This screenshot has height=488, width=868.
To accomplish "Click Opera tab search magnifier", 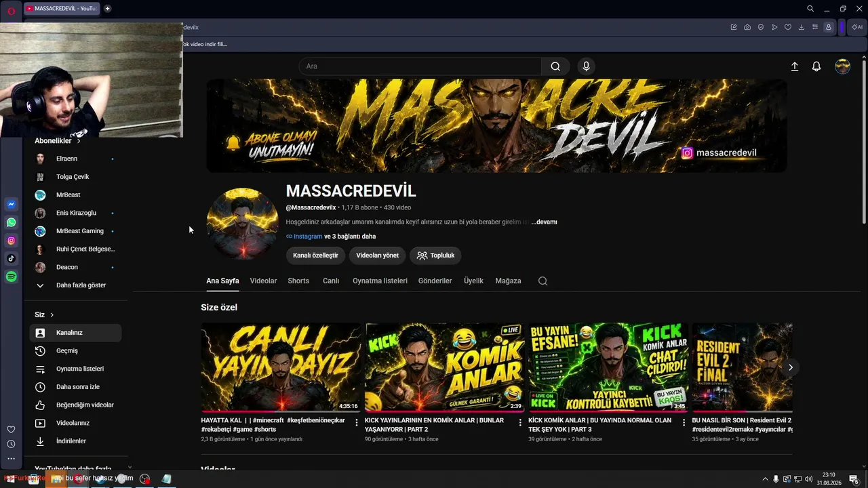I will click(810, 9).
